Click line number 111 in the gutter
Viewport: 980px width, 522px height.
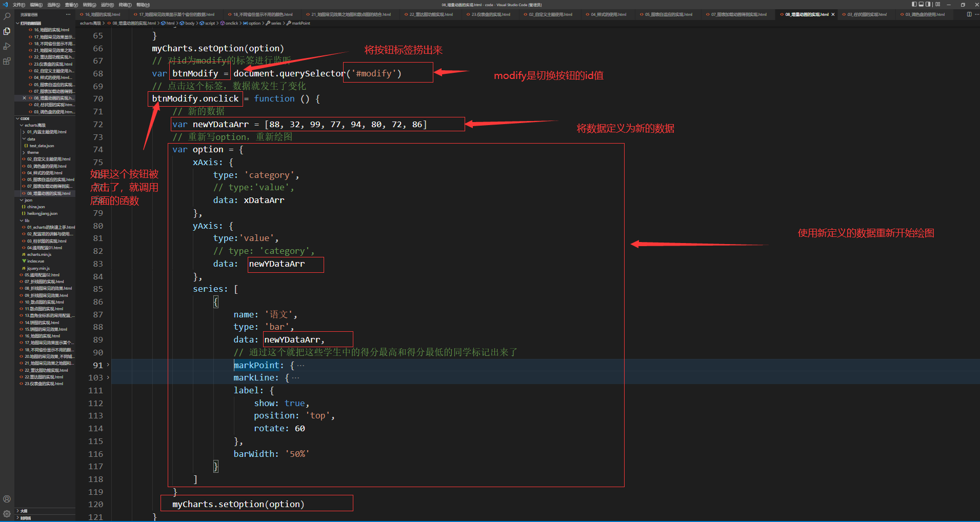96,391
